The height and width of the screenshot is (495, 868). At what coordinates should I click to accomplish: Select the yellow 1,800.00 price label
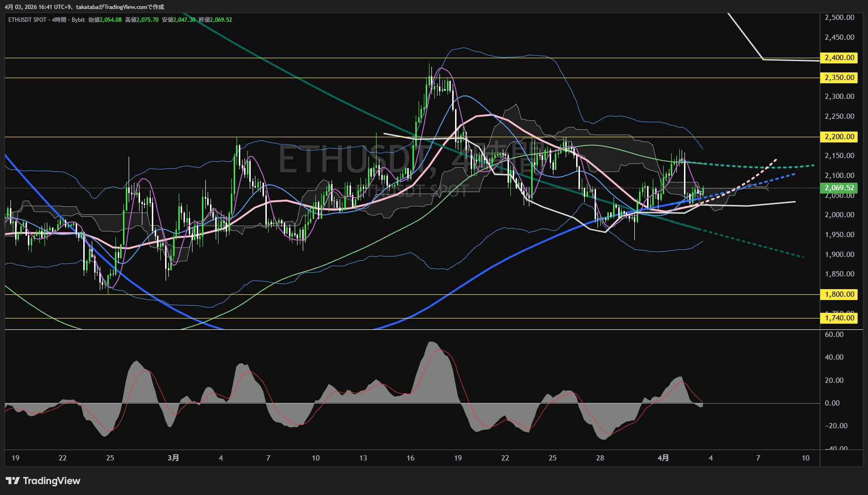tap(839, 294)
